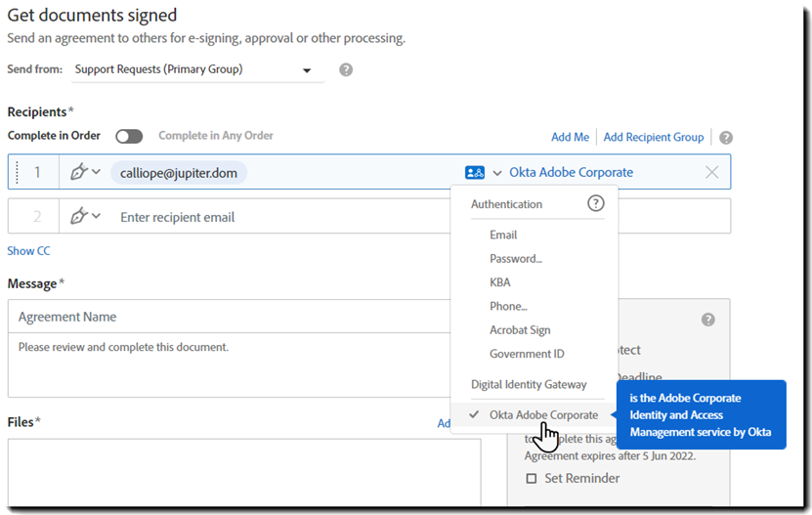Click help icon beside Send from dropdown
The height and width of the screenshot is (515, 812).
tap(346, 70)
